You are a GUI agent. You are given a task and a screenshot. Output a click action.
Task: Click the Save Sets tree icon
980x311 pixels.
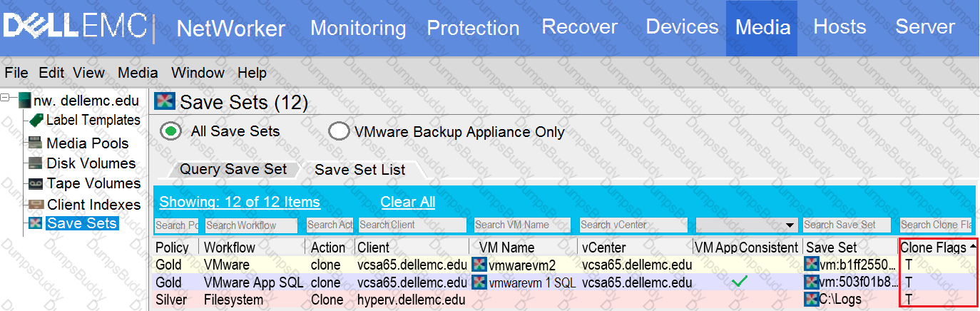tap(36, 224)
